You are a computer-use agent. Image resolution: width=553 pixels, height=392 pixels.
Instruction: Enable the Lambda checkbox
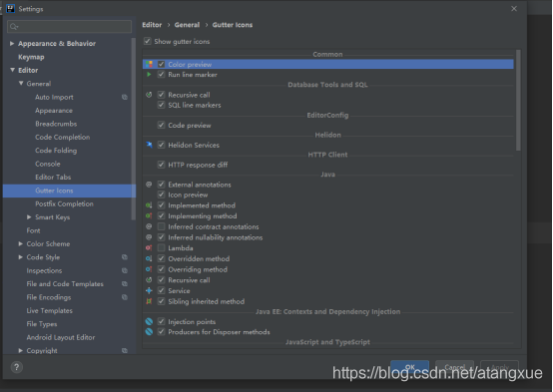click(x=161, y=247)
